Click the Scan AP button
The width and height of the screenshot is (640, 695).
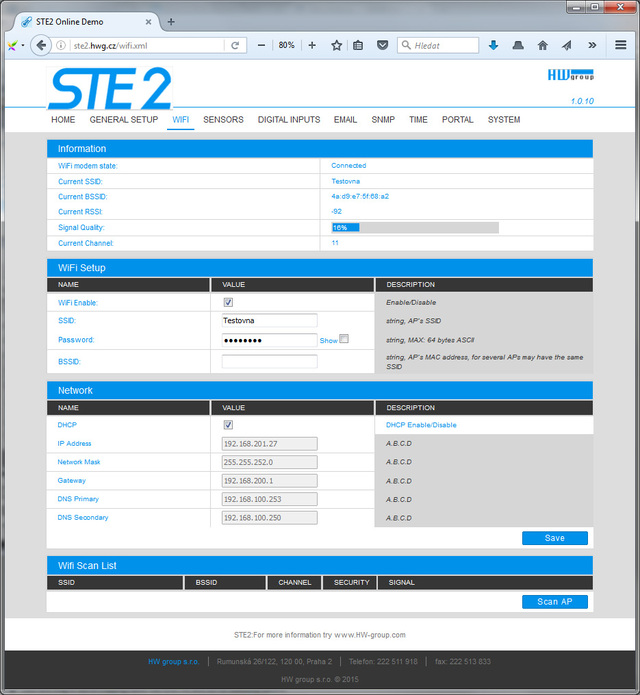555,602
